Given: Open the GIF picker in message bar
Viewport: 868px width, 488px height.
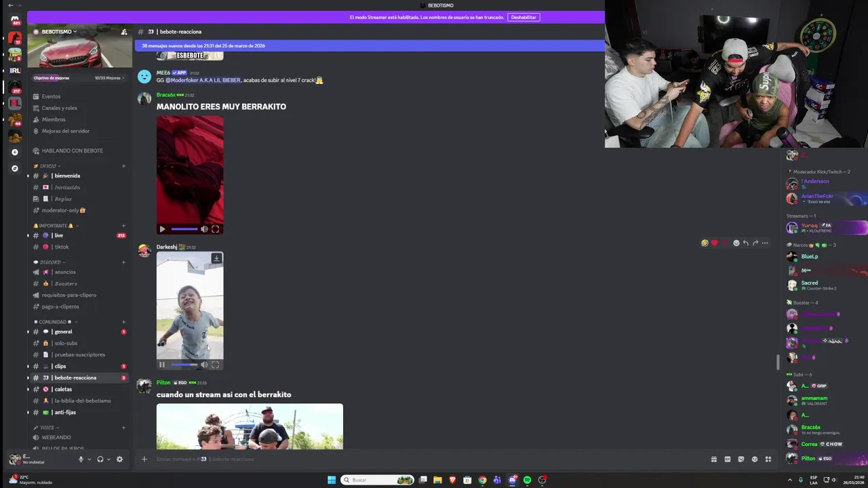Looking at the screenshot, I should (x=728, y=459).
